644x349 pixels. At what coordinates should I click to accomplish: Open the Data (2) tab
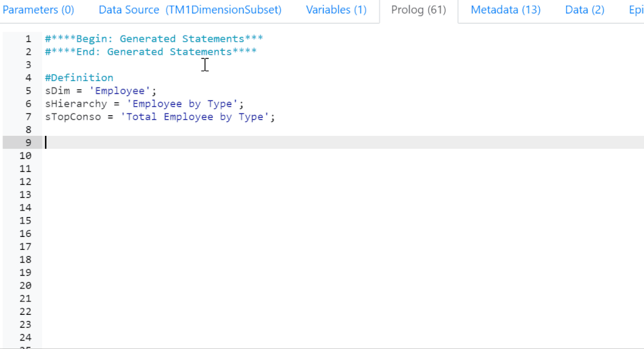tap(584, 10)
